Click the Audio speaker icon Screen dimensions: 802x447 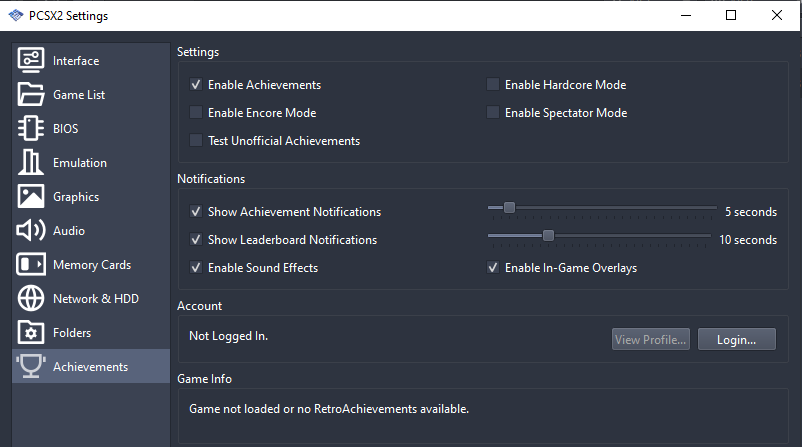31,231
